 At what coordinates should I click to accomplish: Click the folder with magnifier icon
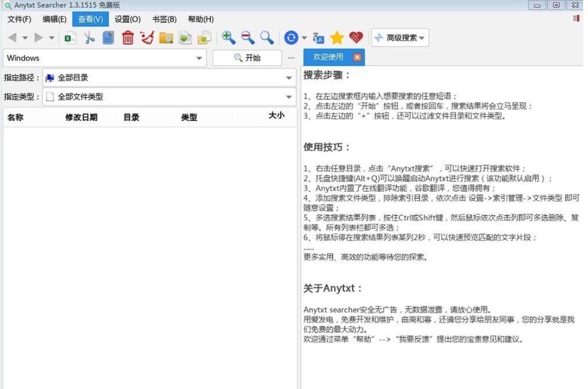166,38
